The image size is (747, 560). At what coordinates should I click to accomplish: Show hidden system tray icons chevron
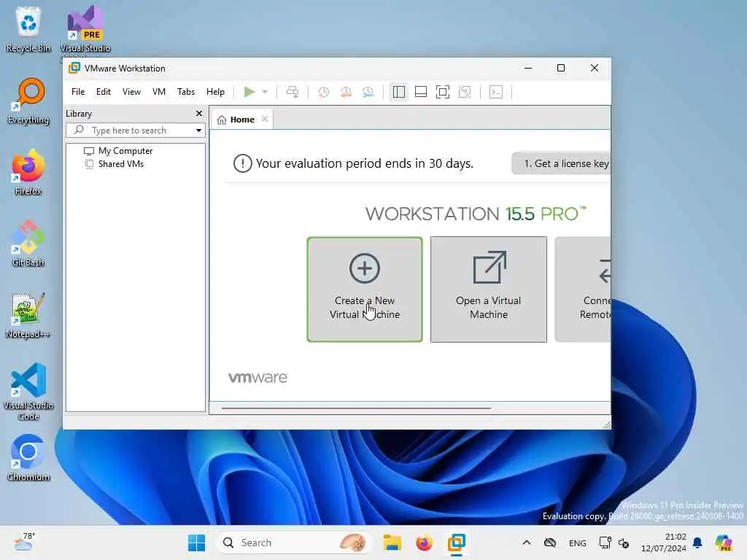527,542
